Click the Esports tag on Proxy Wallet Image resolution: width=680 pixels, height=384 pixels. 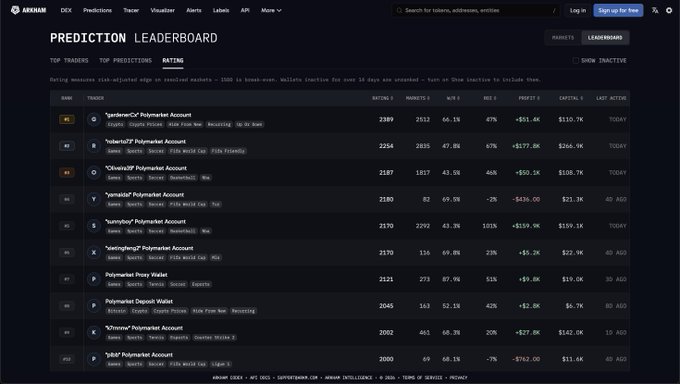pos(201,284)
